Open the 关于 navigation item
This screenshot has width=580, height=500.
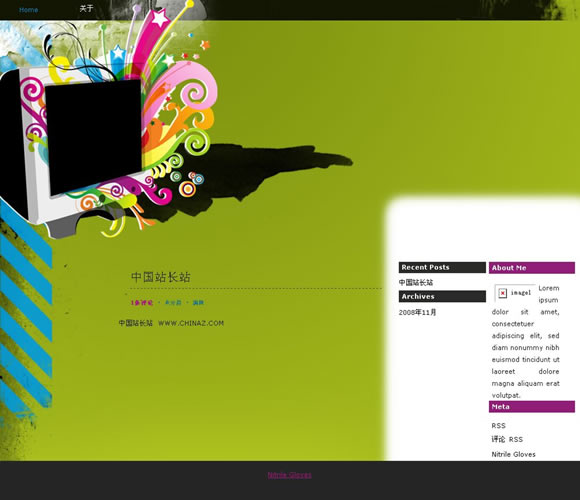(x=86, y=9)
